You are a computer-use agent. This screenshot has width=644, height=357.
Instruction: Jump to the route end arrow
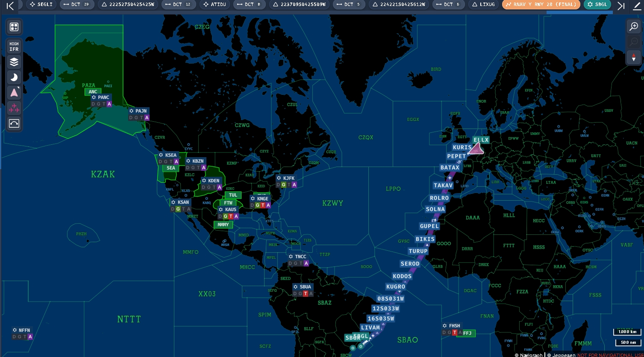[x=621, y=6]
